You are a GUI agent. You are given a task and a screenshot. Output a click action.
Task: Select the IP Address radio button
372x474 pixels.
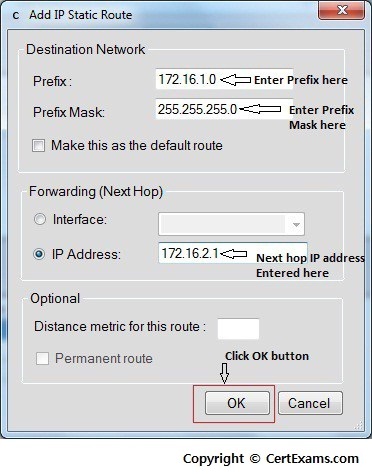[x=39, y=254]
